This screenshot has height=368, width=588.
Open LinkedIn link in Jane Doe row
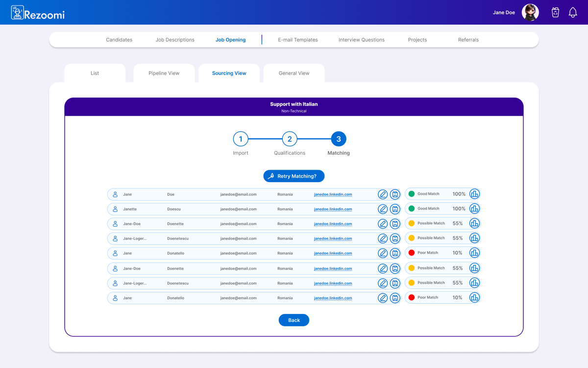click(x=333, y=194)
